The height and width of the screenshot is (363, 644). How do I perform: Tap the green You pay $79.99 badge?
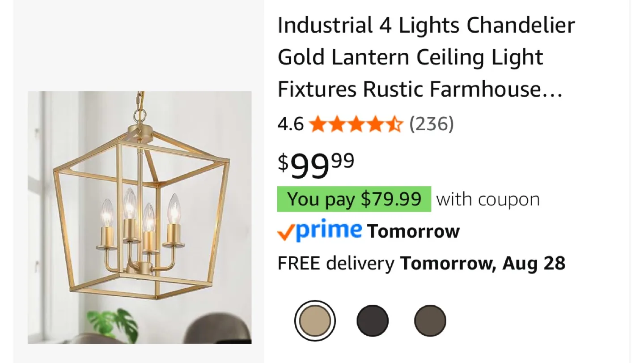(354, 199)
